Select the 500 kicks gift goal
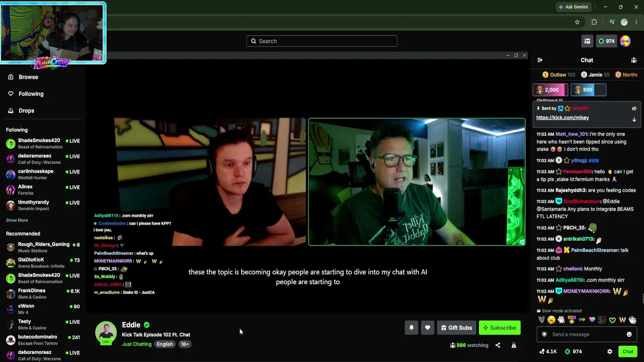The height and width of the screenshot is (362, 644). pos(588,90)
